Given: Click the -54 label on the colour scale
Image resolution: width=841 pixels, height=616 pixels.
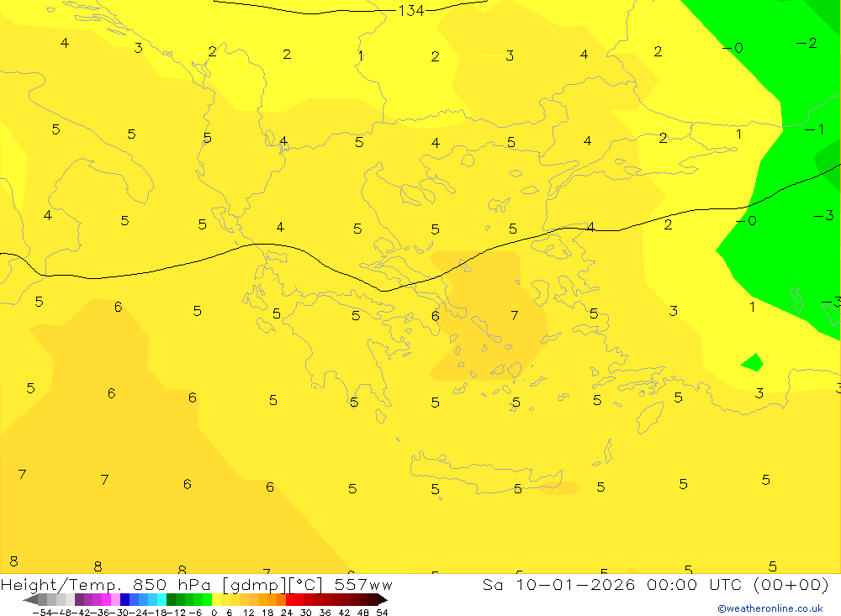Looking at the screenshot, I should pyautogui.click(x=42, y=613).
